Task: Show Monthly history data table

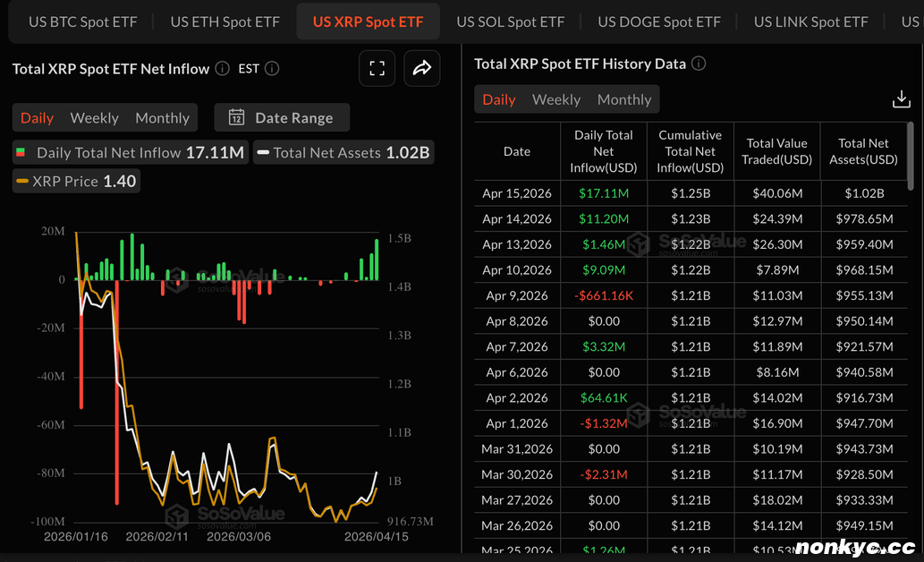Action: [624, 100]
